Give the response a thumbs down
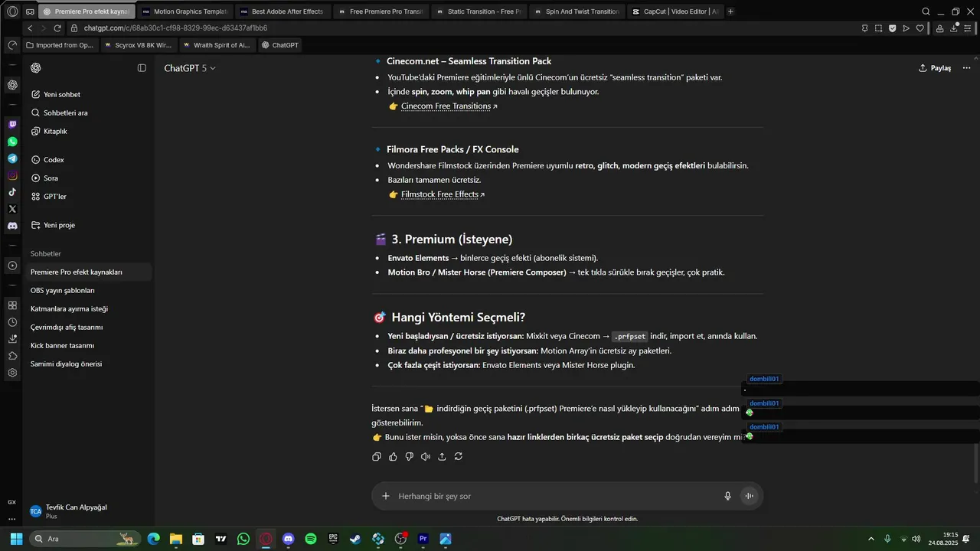The image size is (980, 551). [x=409, y=457]
